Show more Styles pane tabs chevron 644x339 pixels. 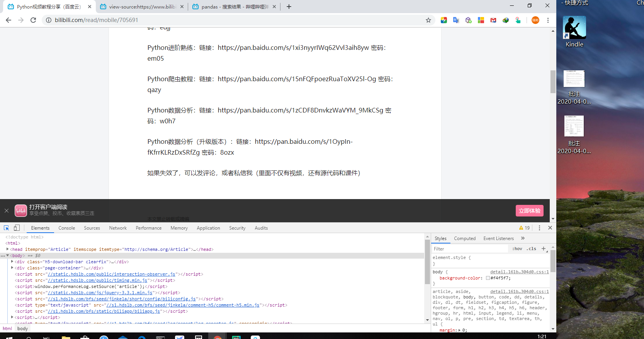[523, 238]
